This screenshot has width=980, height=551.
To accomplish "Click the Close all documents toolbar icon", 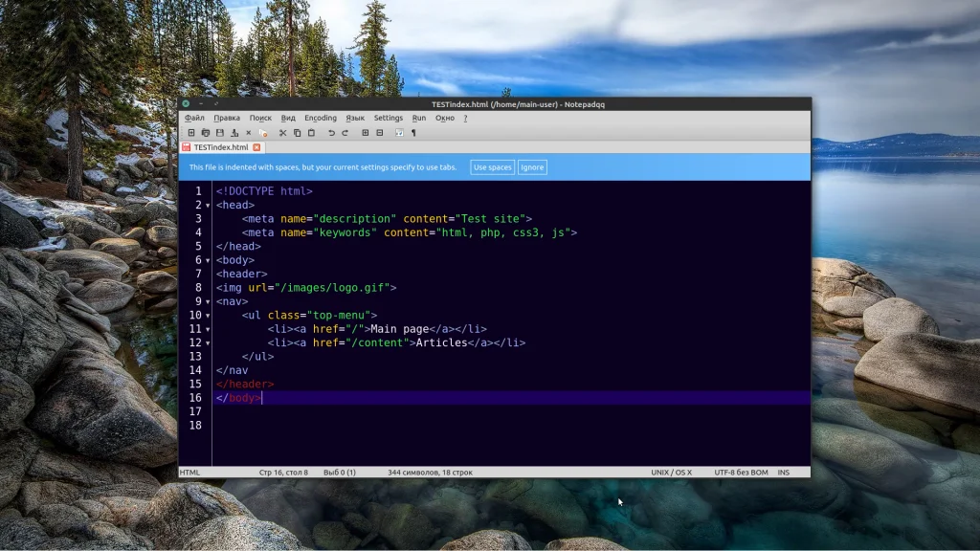I will [x=263, y=132].
